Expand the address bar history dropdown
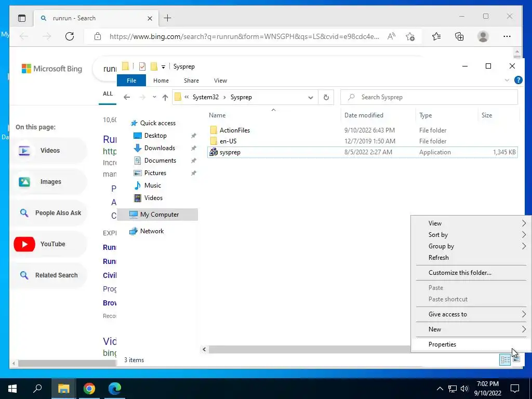 (x=311, y=97)
